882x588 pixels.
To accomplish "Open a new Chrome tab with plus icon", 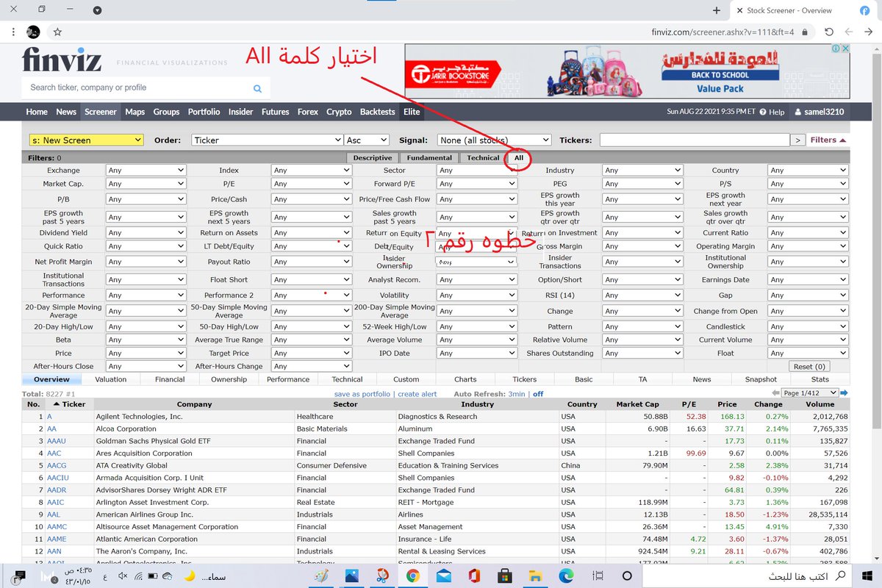I will [717, 10].
